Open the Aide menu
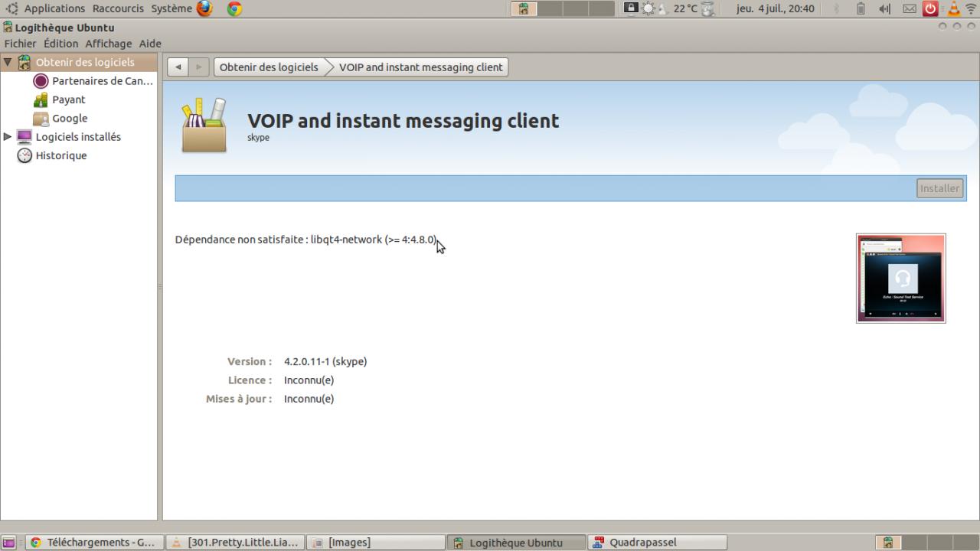Image resolution: width=980 pixels, height=551 pixels. click(x=150, y=44)
